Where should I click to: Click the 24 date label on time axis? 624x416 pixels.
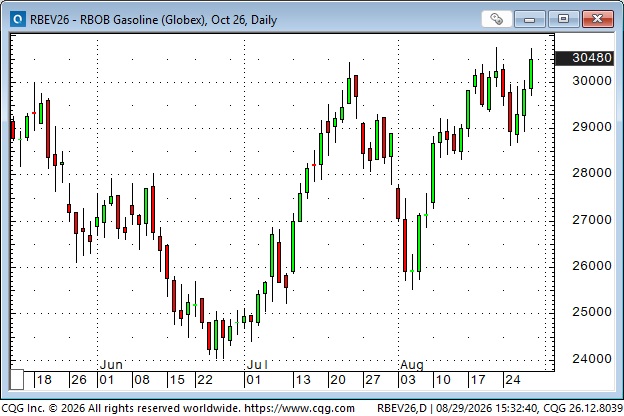pyautogui.click(x=513, y=380)
